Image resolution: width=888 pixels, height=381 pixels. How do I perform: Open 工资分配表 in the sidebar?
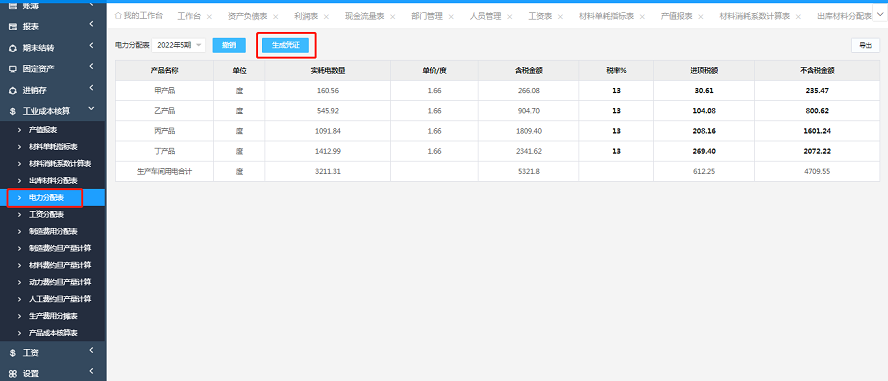(46, 215)
